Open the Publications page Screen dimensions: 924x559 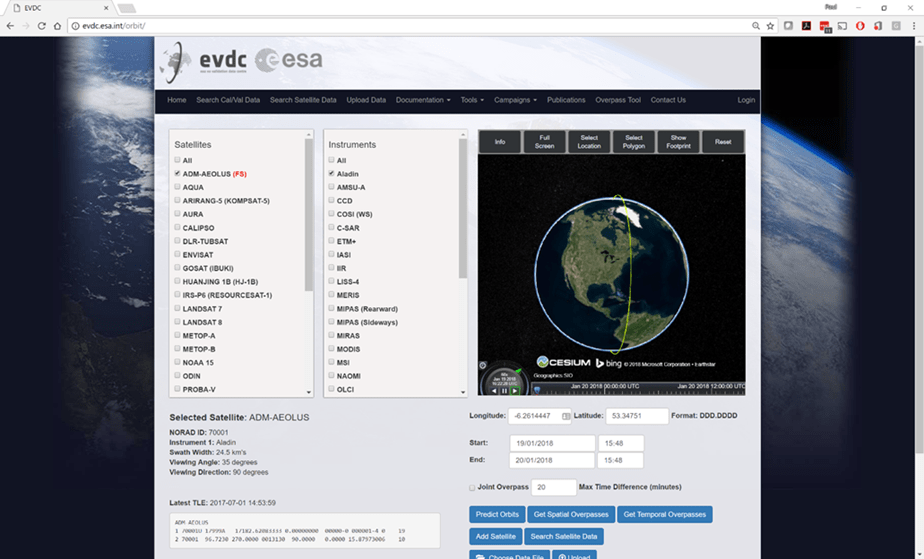tap(566, 100)
